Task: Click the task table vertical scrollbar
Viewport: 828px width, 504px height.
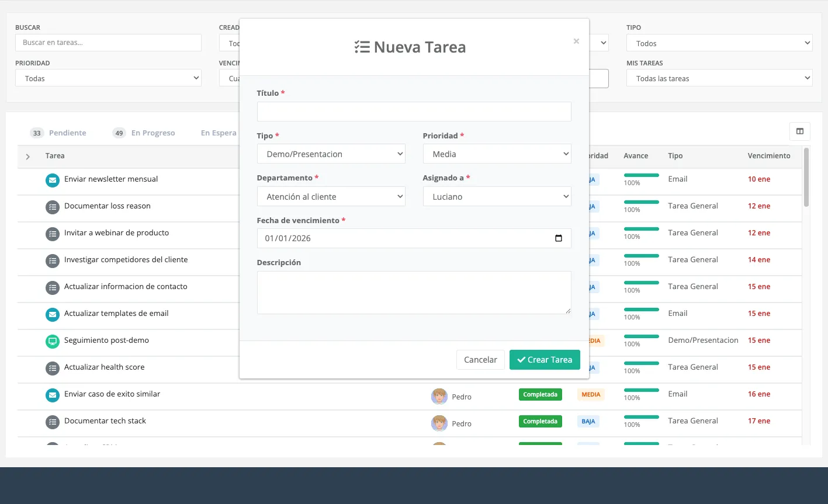Action: 806,177
